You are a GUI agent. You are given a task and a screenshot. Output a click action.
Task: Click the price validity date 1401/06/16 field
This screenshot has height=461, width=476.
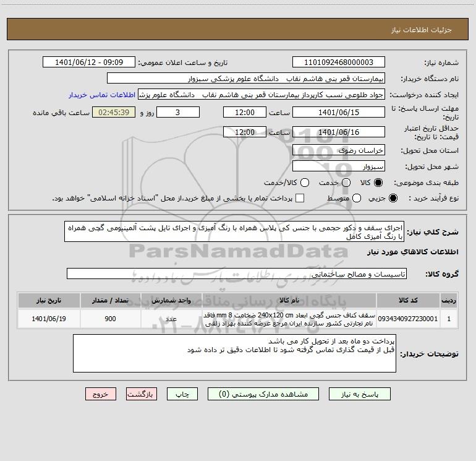pyautogui.click(x=339, y=132)
